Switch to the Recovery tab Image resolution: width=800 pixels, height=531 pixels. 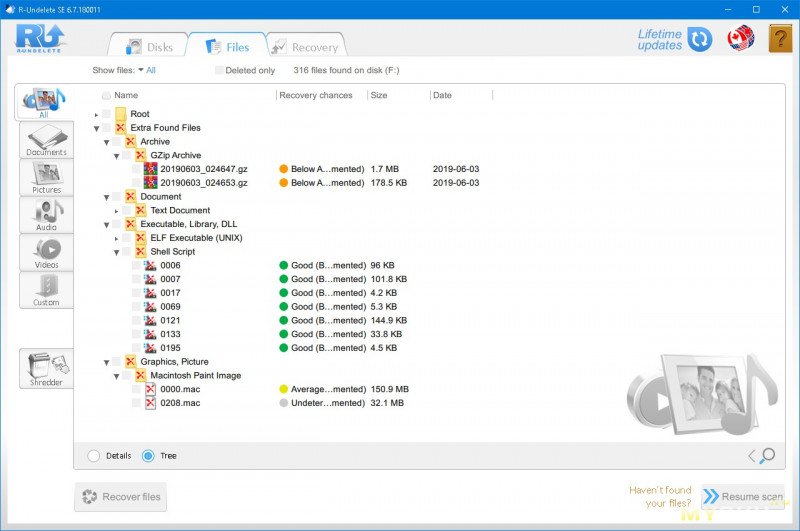tap(304, 46)
